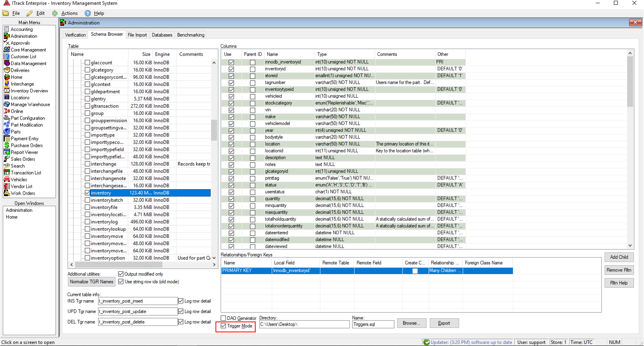644x346 pixels.
Task: Open Many Children relationship dropdown
Action: click(x=446, y=271)
